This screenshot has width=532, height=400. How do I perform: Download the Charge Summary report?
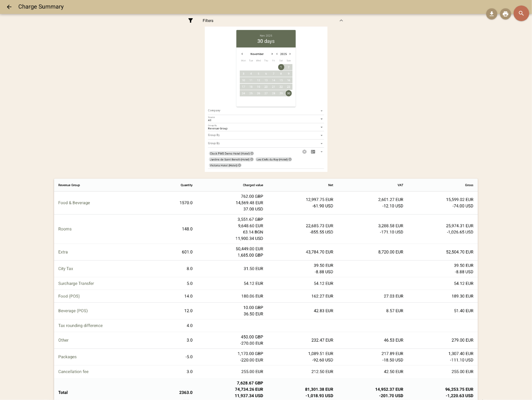(492, 14)
